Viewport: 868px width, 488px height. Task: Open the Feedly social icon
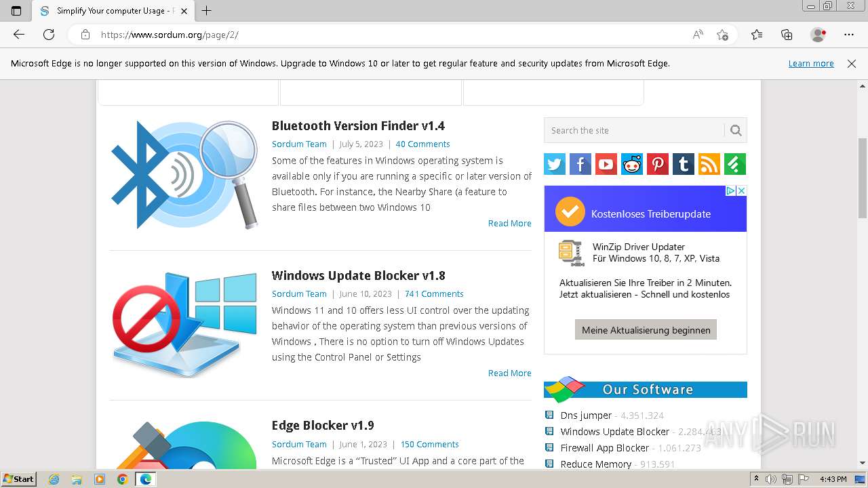pyautogui.click(x=735, y=164)
